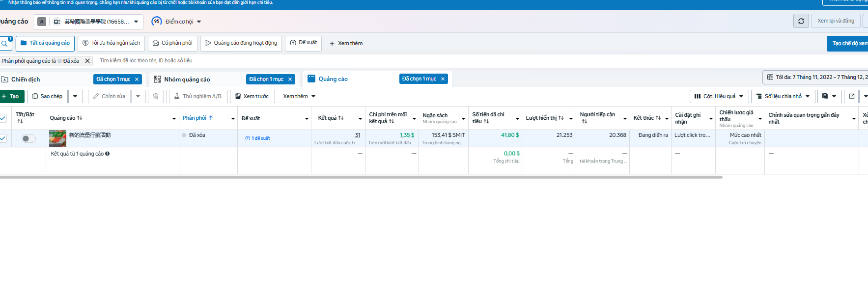
Task: Click the green Tạo button
Action: pyautogui.click(x=11, y=96)
